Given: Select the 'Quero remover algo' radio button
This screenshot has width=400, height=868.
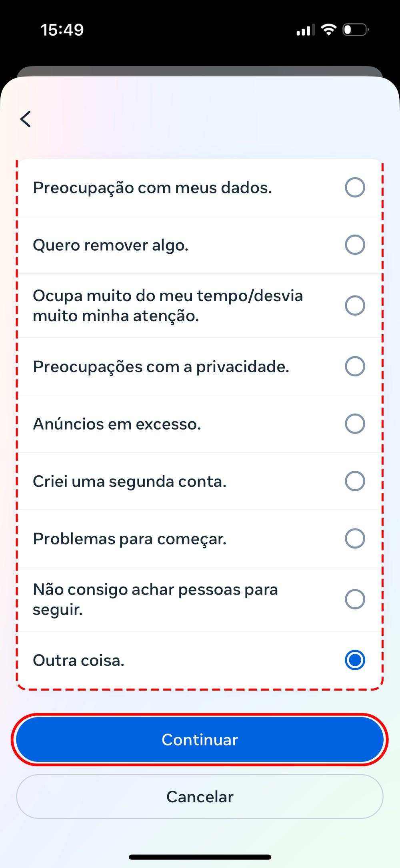Looking at the screenshot, I should pos(355,245).
